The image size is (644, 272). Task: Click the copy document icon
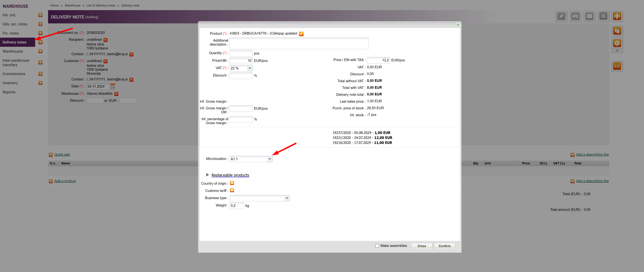click(617, 31)
